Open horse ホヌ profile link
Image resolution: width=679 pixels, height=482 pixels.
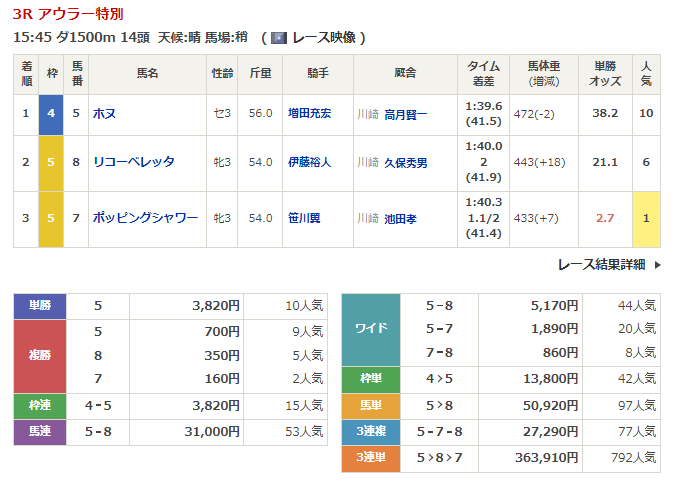104,114
